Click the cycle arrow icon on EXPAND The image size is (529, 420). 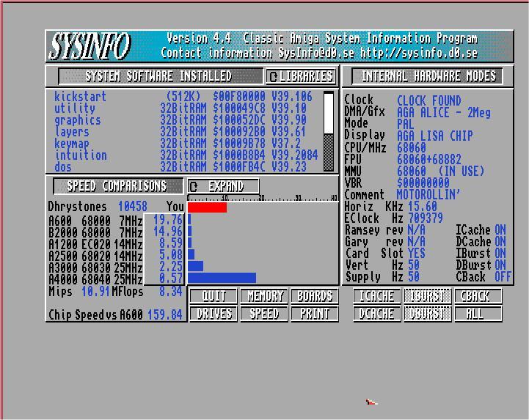(194, 186)
